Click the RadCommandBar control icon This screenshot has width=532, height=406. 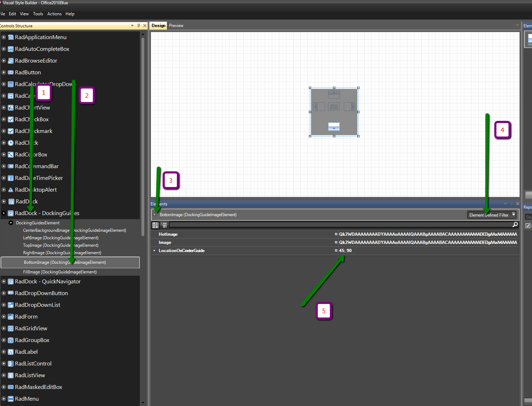point(11,166)
